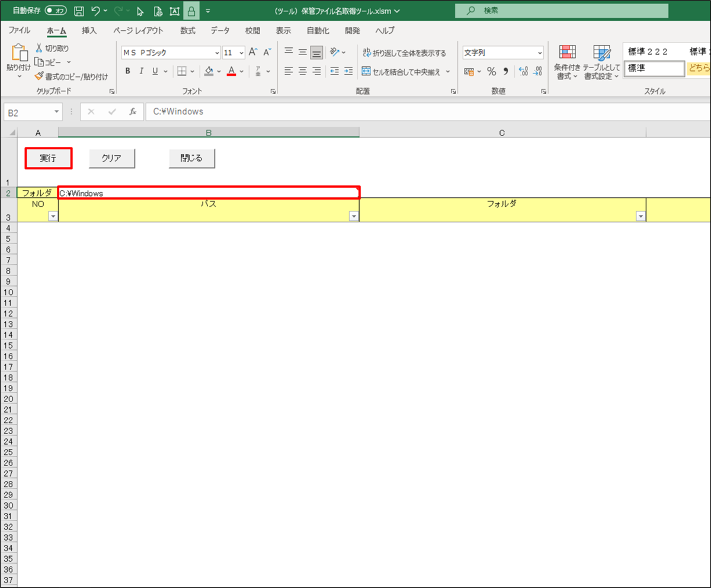The height and width of the screenshot is (588, 711).
Task: Click the Save icon in quick access toolbar
Action: (x=79, y=11)
